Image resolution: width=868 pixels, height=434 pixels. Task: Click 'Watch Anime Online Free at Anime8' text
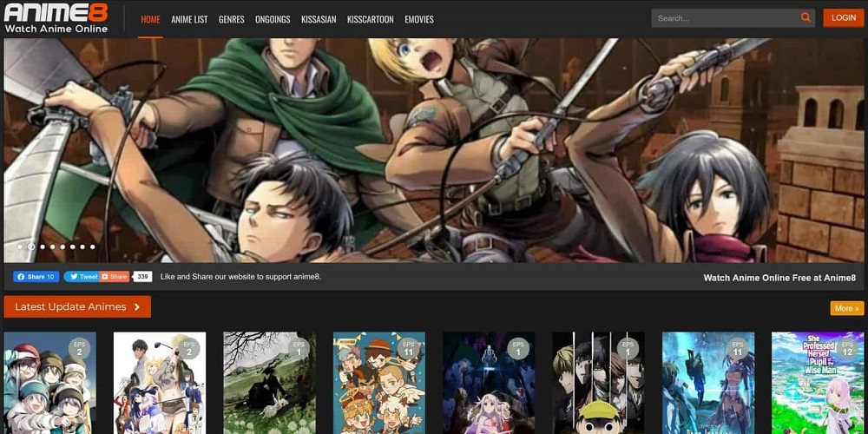779,278
